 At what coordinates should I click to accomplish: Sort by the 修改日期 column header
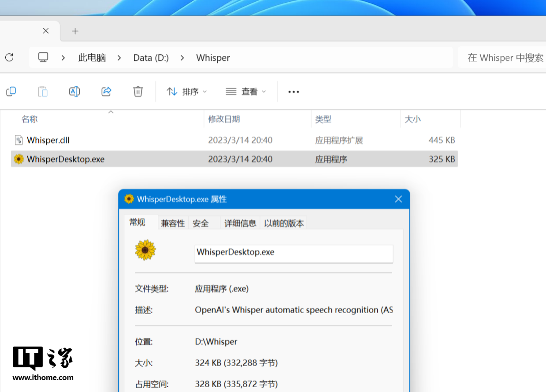224,119
